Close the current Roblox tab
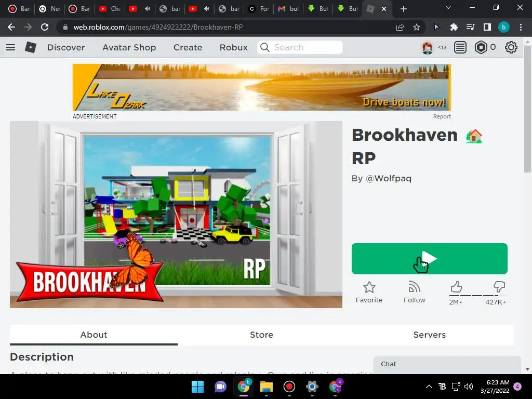 click(x=384, y=9)
